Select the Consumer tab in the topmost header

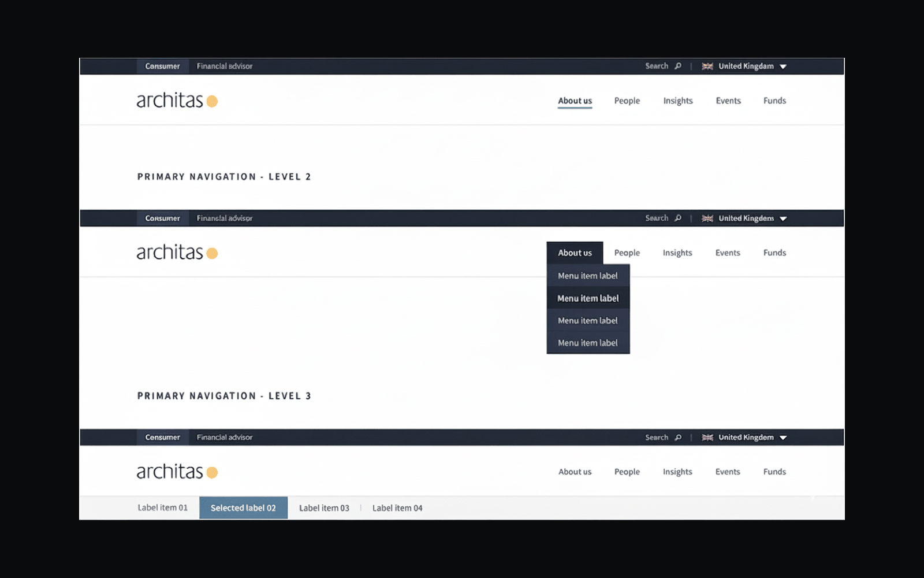(162, 66)
